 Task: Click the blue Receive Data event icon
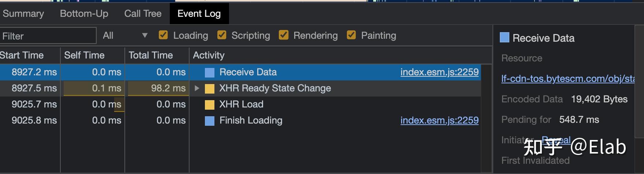point(210,72)
